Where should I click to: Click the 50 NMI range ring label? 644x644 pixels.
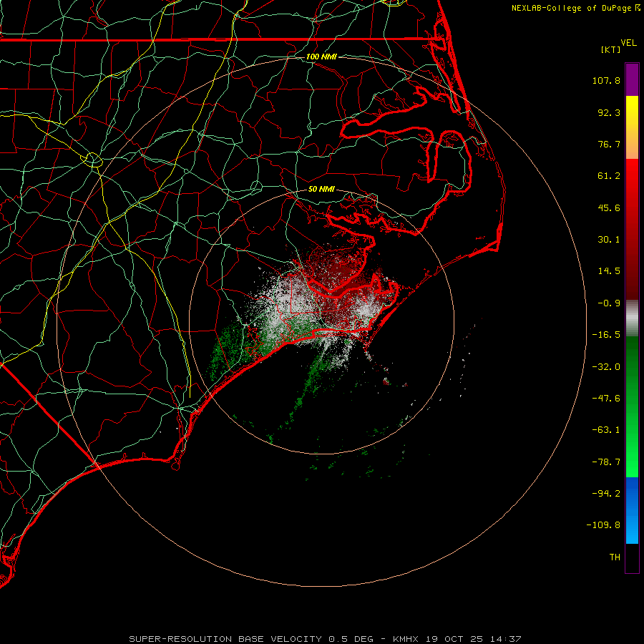click(321, 189)
